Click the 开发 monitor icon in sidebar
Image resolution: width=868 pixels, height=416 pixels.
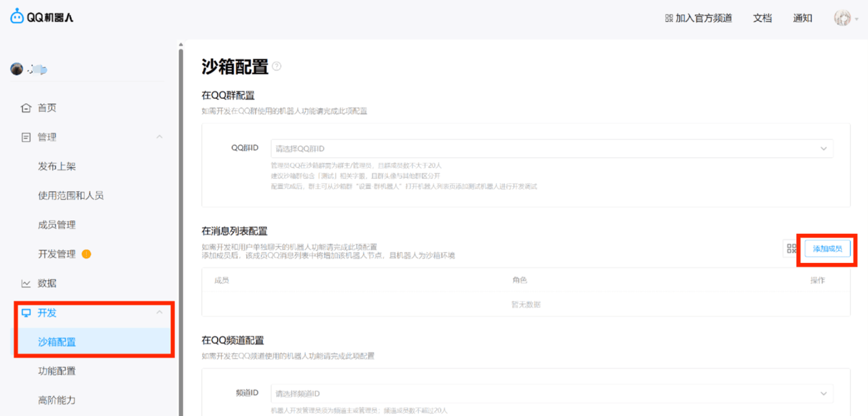(x=26, y=312)
